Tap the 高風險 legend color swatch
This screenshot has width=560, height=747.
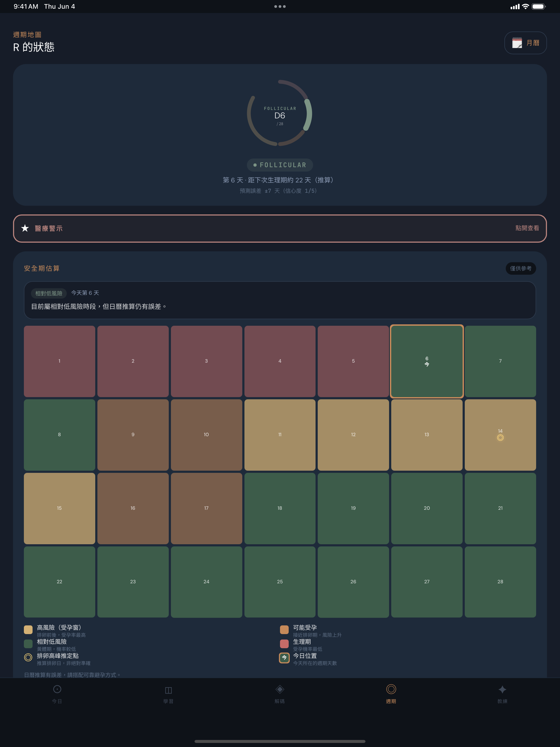[28, 629]
